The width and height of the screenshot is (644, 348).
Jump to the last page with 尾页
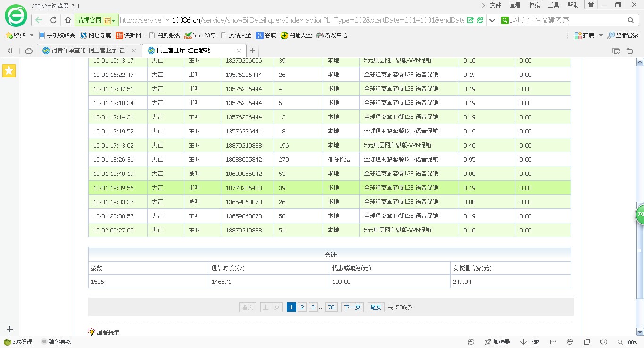point(376,307)
